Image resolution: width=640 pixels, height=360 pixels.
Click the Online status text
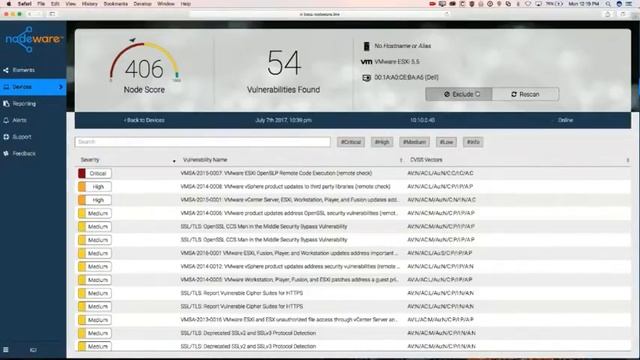(x=565, y=120)
